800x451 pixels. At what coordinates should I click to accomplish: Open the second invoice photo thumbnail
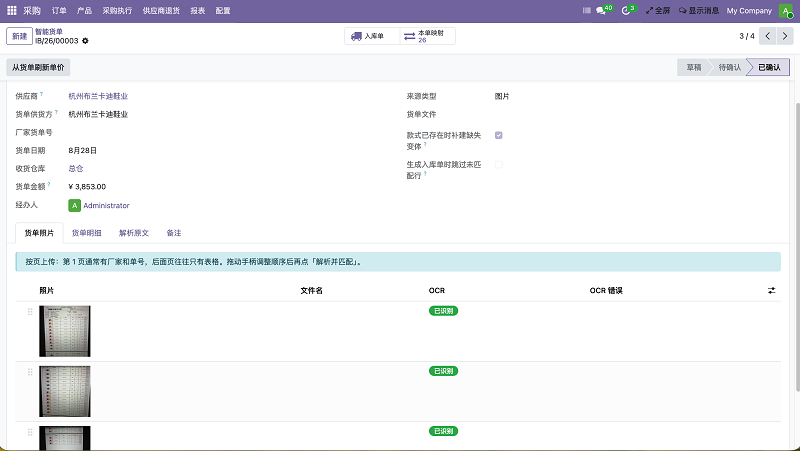click(x=65, y=391)
